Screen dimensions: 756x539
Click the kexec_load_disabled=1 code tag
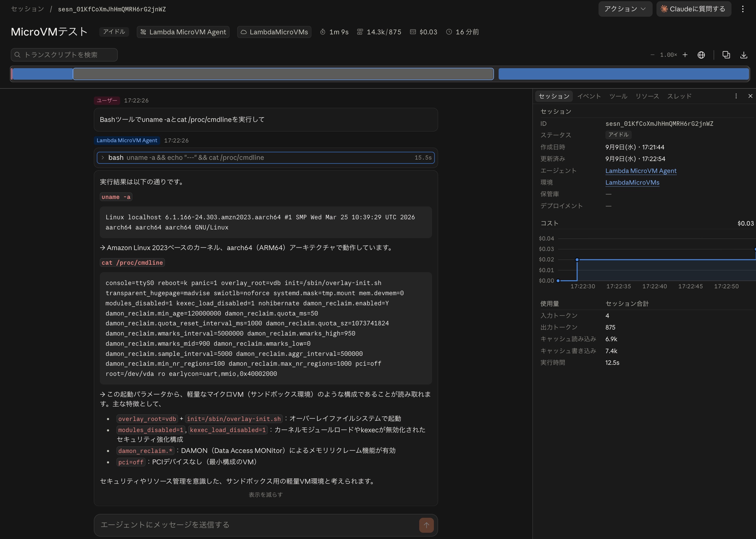tap(228, 430)
